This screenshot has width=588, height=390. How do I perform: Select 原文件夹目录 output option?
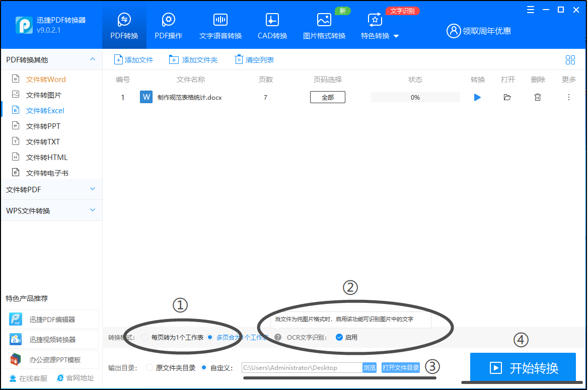click(x=150, y=367)
